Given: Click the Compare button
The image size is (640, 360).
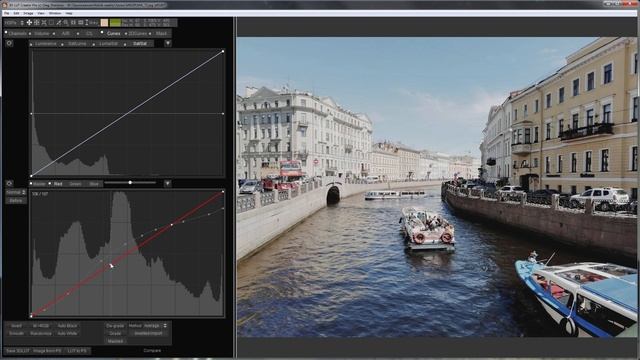Looking at the screenshot, I should tap(152, 351).
